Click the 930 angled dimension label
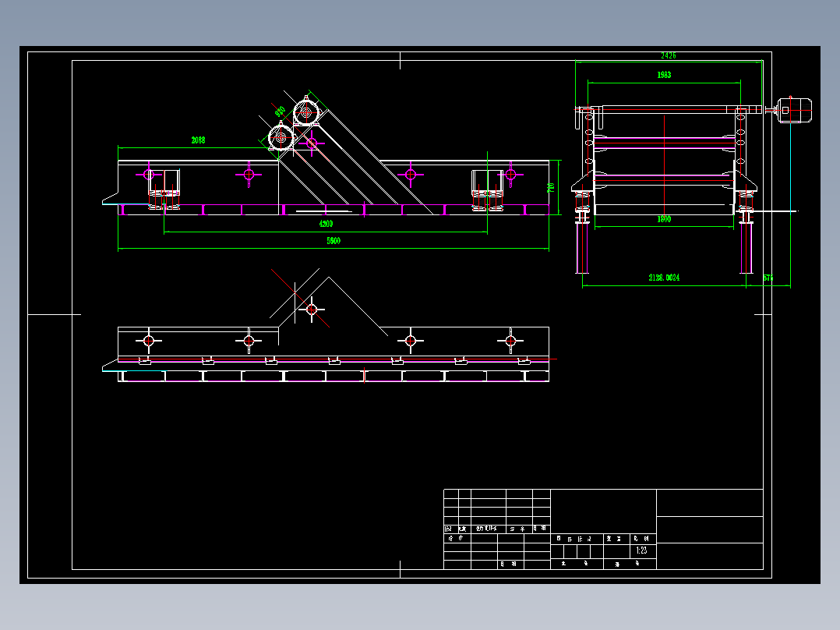Screen dimensions: 840x630 [x=280, y=111]
